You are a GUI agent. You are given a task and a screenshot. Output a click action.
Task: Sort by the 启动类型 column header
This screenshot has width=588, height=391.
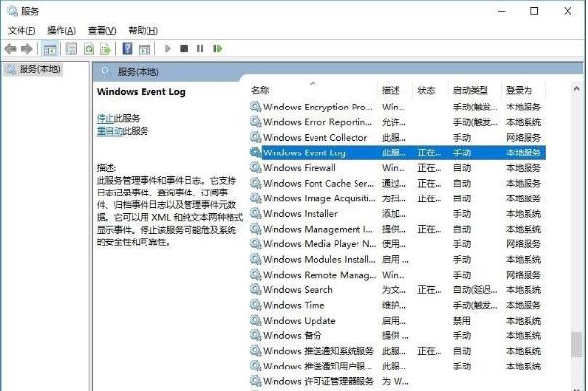(475, 90)
